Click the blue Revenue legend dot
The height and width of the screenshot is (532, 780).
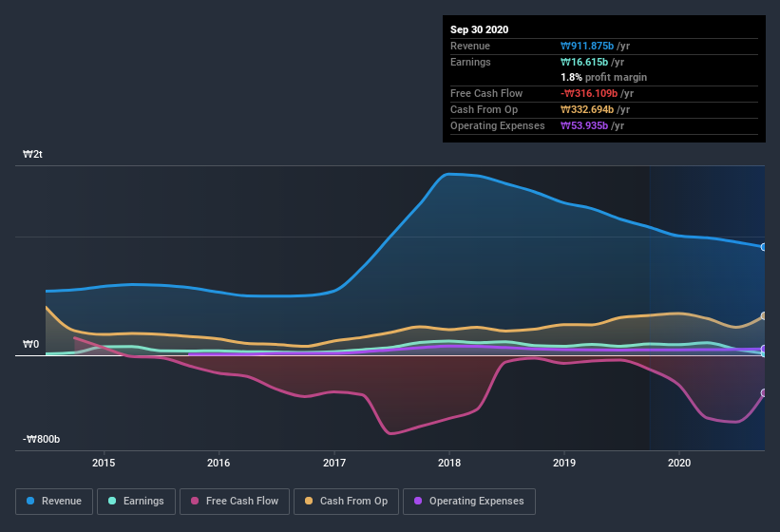[x=32, y=501]
